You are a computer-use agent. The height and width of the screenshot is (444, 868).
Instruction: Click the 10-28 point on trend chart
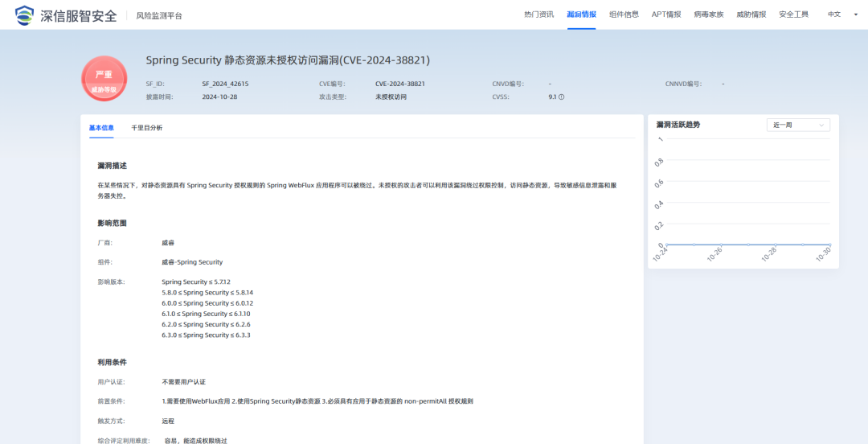click(x=776, y=245)
